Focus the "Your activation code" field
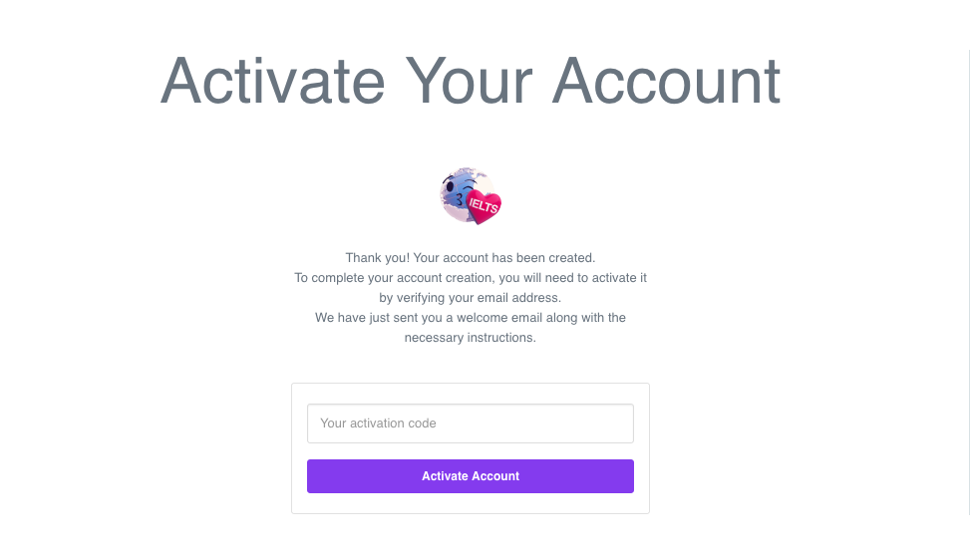Image resolution: width=972 pixels, height=560 pixels. (471, 423)
